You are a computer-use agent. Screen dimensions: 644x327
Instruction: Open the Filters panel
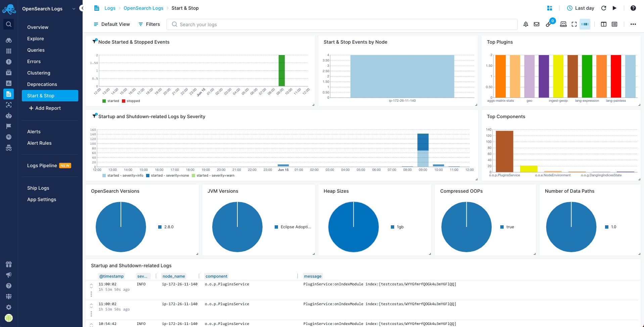point(149,24)
